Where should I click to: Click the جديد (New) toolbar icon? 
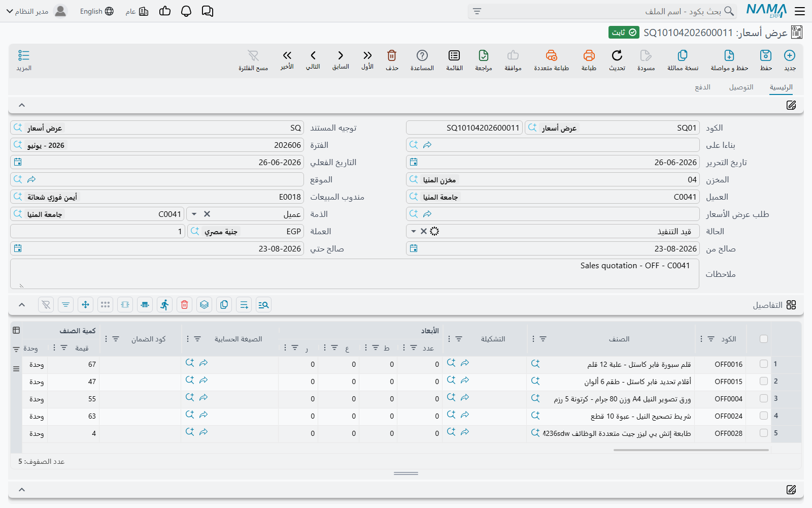pyautogui.click(x=790, y=55)
